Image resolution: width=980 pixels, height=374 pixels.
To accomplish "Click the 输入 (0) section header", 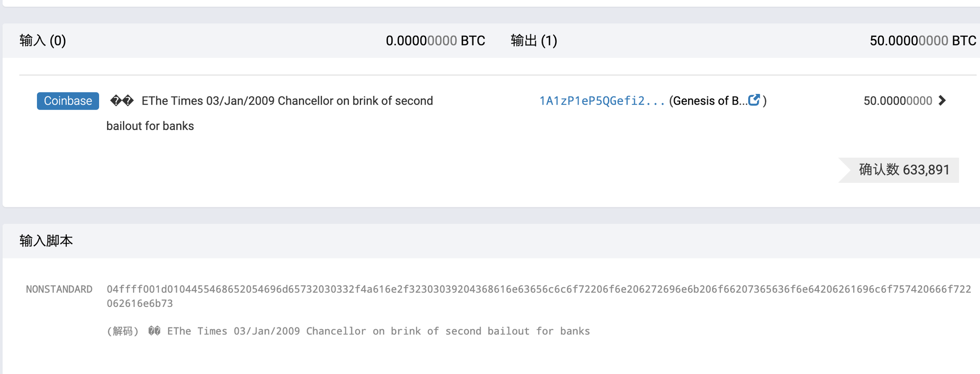I will 43,41.
